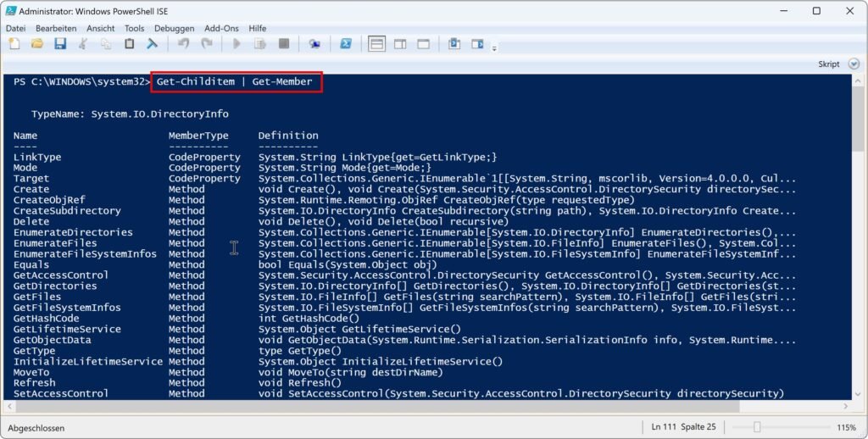Click the Copy icon in the toolbar

106,44
